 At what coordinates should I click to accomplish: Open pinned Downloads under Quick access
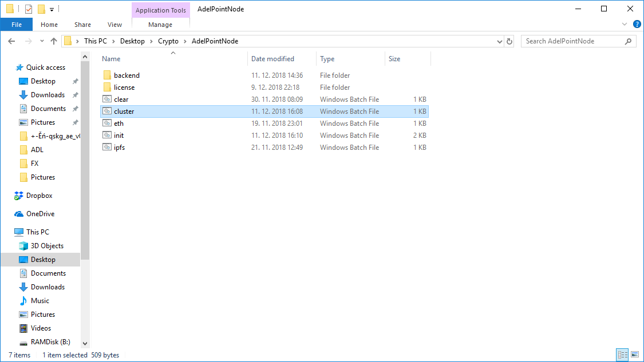point(48,95)
